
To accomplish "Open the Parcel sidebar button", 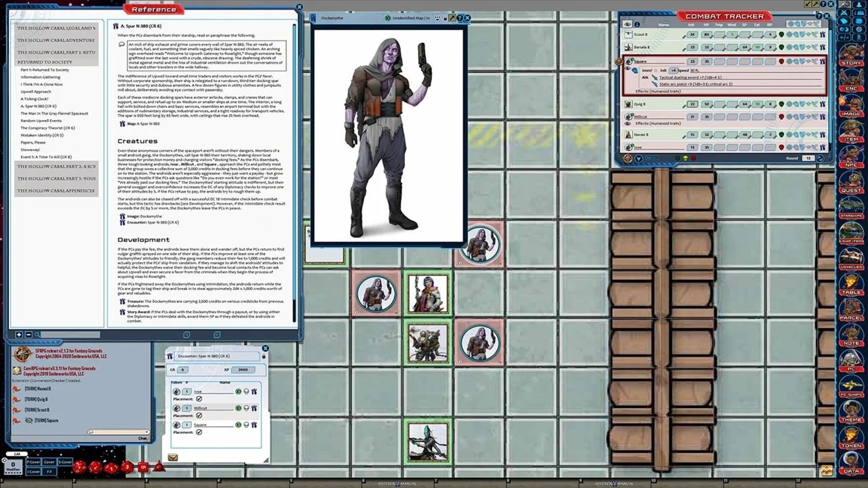I will (x=851, y=308).
